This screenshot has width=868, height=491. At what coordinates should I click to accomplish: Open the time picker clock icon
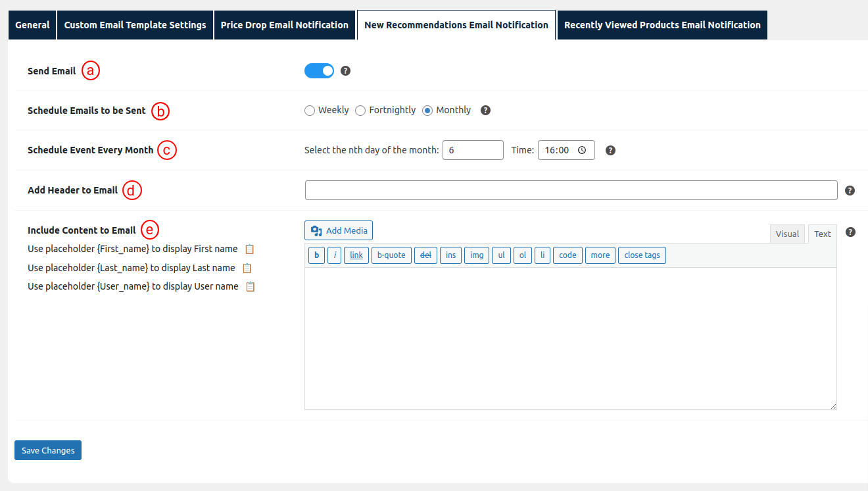point(582,150)
